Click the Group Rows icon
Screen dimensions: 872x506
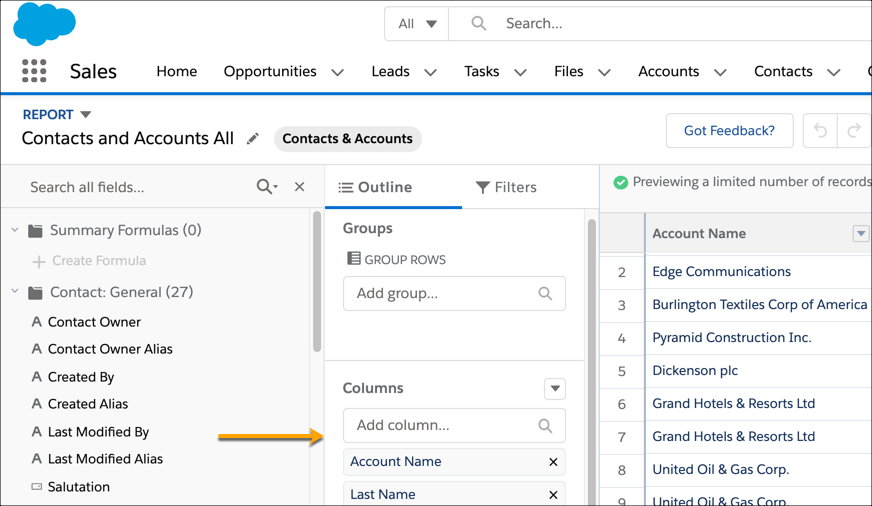pos(353,259)
